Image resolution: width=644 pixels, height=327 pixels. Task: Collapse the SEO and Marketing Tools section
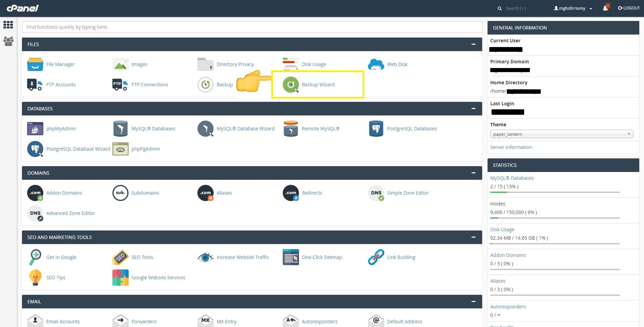(x=473, y=237)
